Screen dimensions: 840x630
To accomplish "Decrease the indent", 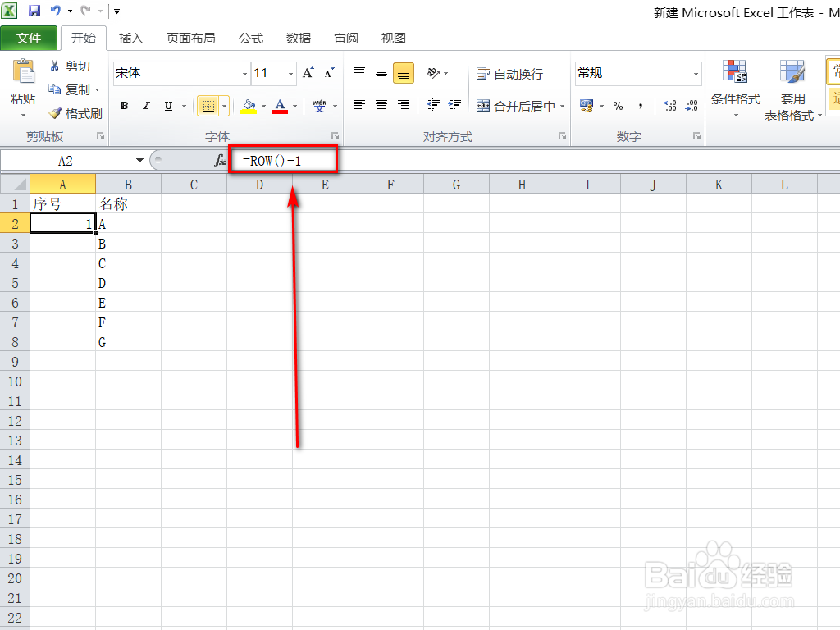I will click(433, 105).
